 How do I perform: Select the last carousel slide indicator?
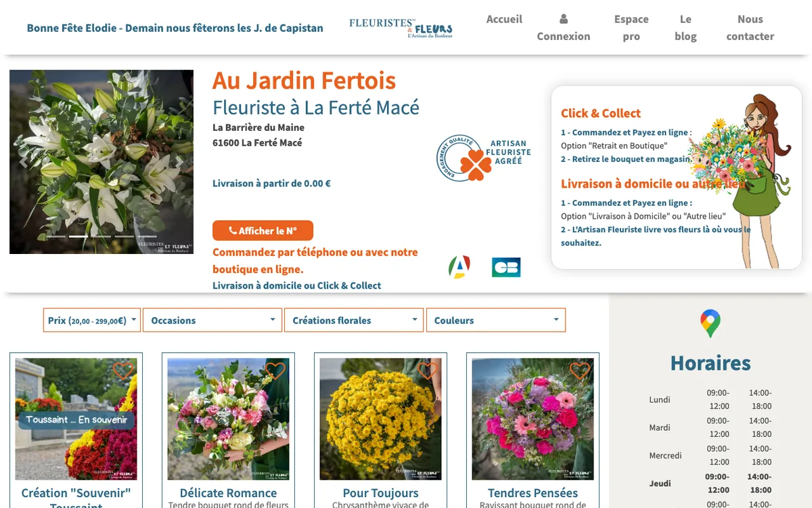(148, 236)
